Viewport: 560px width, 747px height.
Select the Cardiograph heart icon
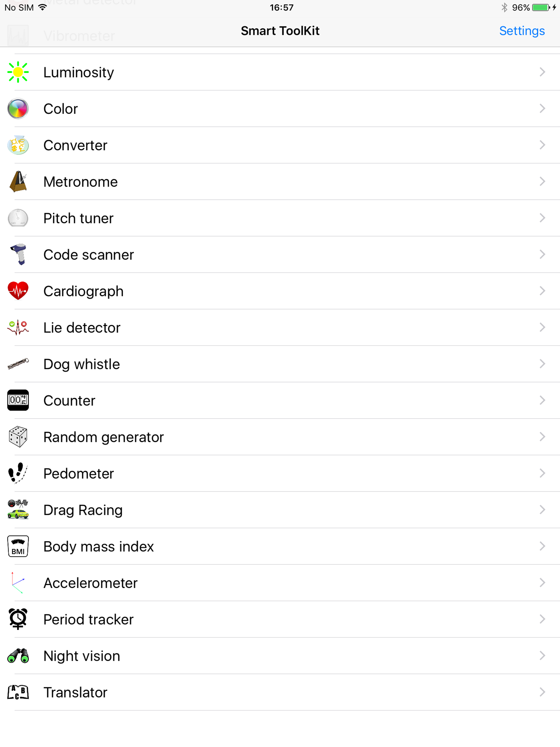(x=18, y=291)
